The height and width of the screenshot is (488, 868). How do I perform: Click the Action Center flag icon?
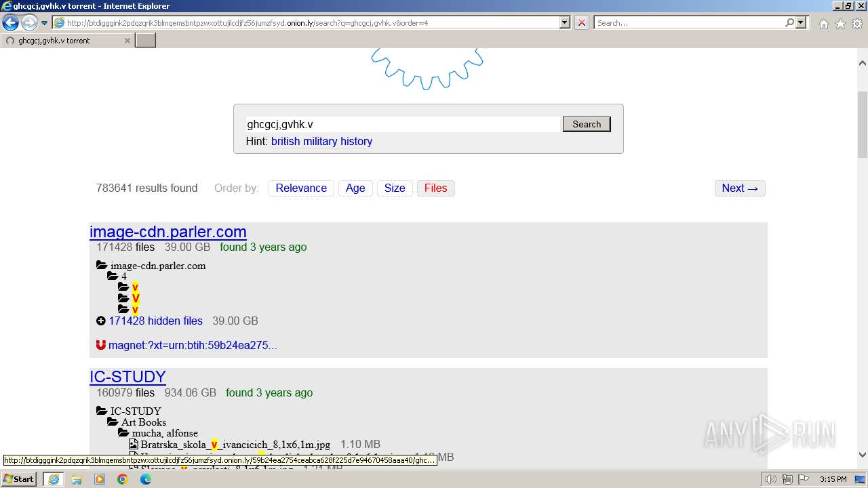(803, 479)
